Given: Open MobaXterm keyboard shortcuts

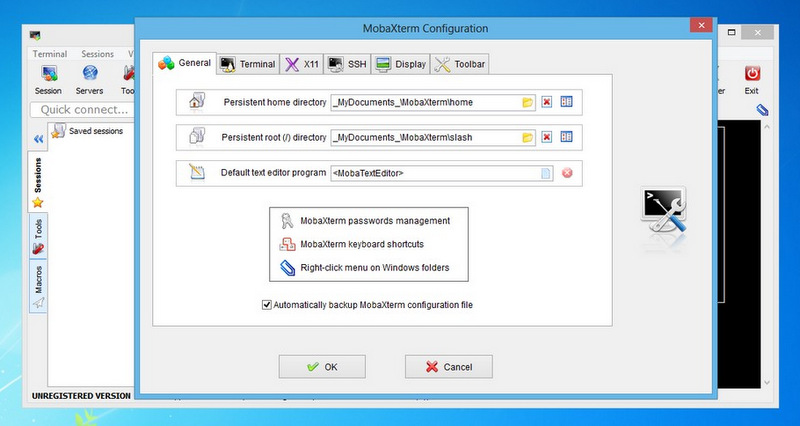Looking at the screenshot, I should [362, 244].
